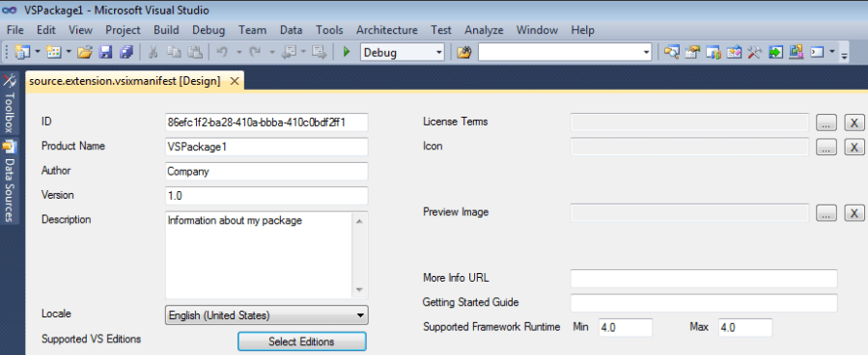
Task: Click the Getting Started Guide field
Action: [x=704, y=303]
